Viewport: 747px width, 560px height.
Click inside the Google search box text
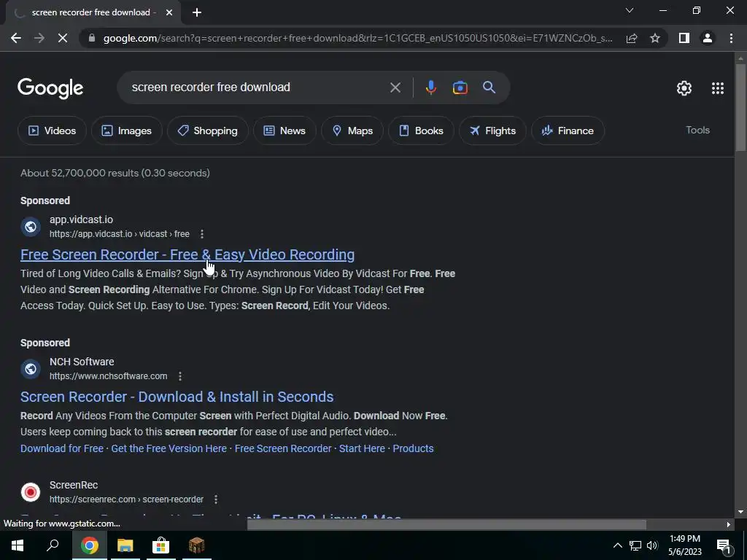pos(211,87)
